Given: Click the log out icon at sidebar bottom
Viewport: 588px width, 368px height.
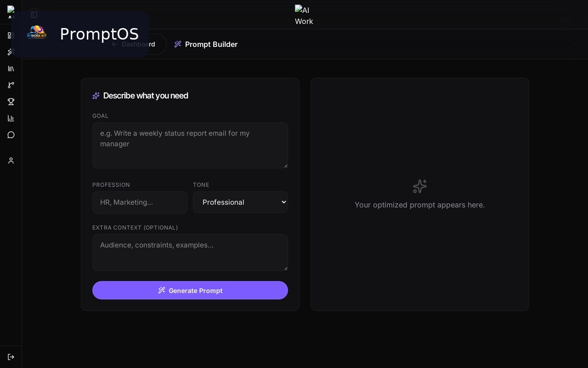Looking at the screenshot, I should [x=11, y=357].
